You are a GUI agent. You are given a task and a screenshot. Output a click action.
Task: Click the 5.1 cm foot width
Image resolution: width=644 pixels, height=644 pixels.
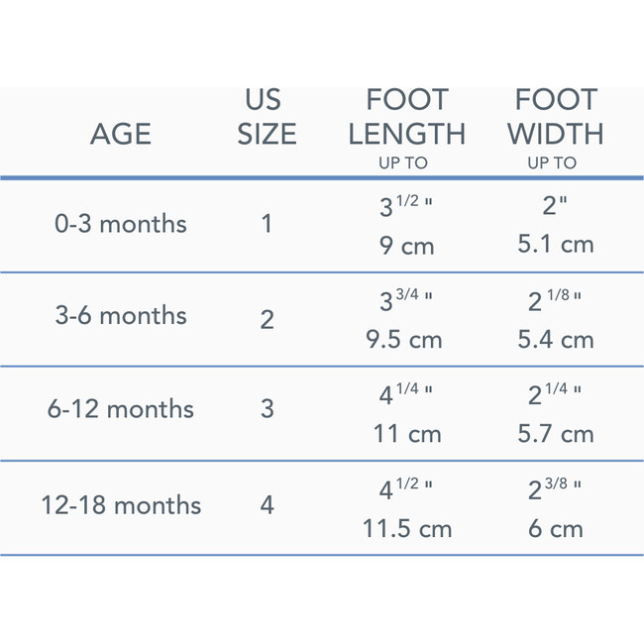556,245
